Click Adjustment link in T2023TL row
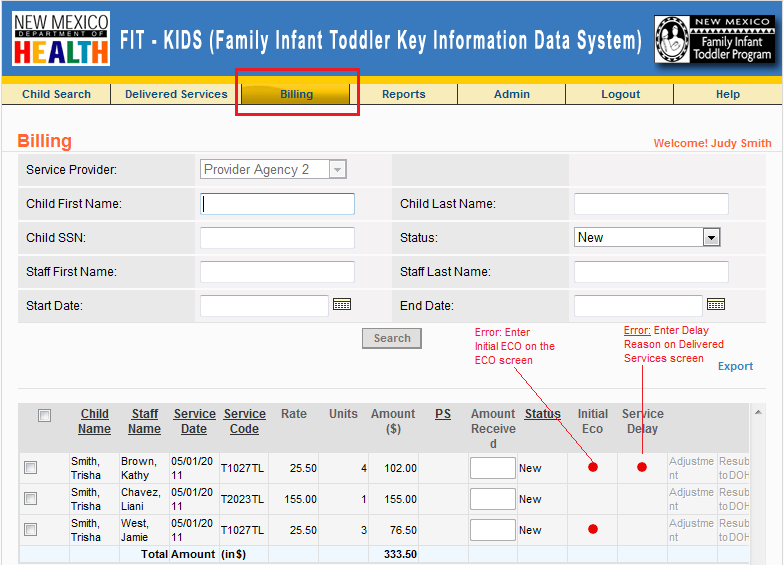 (692, 499)
